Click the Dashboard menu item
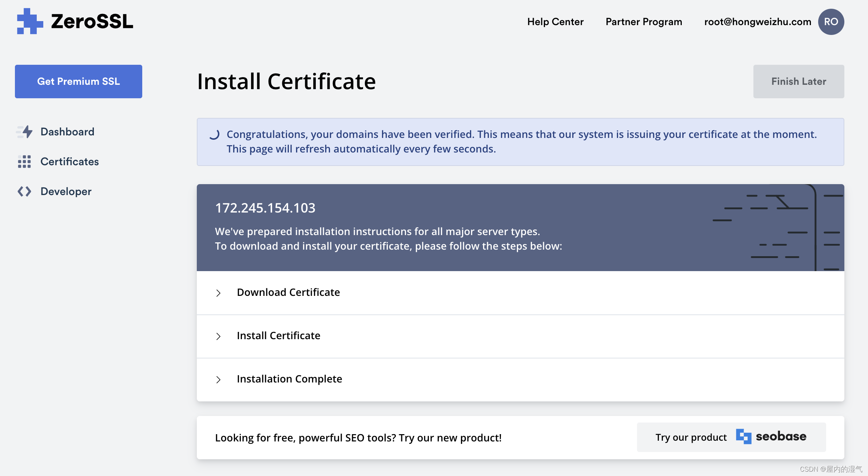Image resolution: width=868 pixels, height=476 pixels. pos(67,132)
